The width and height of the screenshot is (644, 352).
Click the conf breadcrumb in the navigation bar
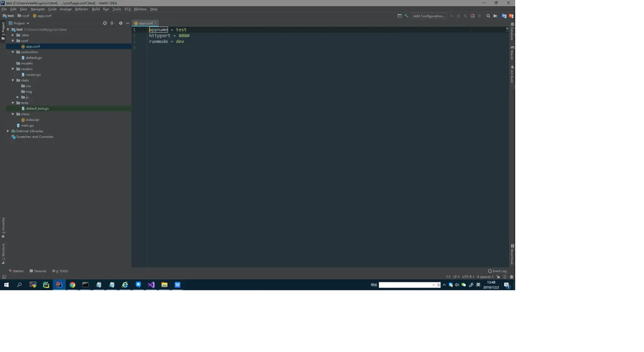(23, 16)
